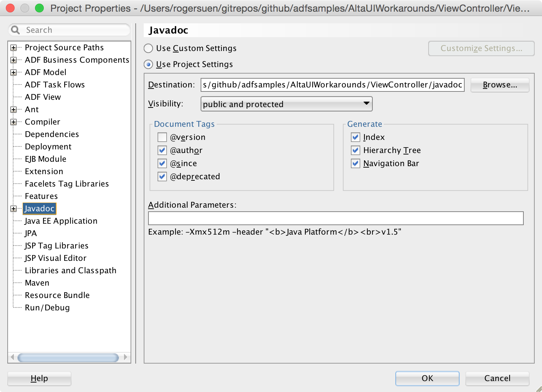Open the ADF Model category
542x392 pixels.
pyautogui.click(x=46, y=72)
